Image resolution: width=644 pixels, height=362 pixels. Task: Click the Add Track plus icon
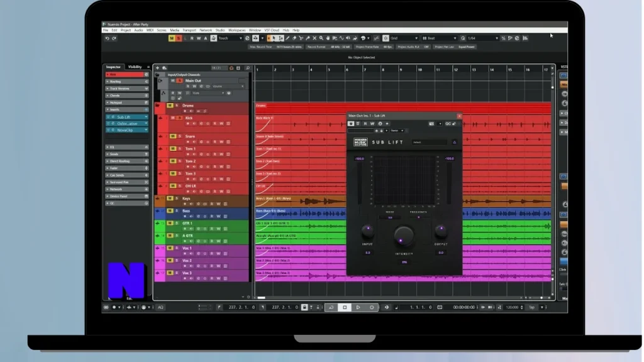[157, 68]
